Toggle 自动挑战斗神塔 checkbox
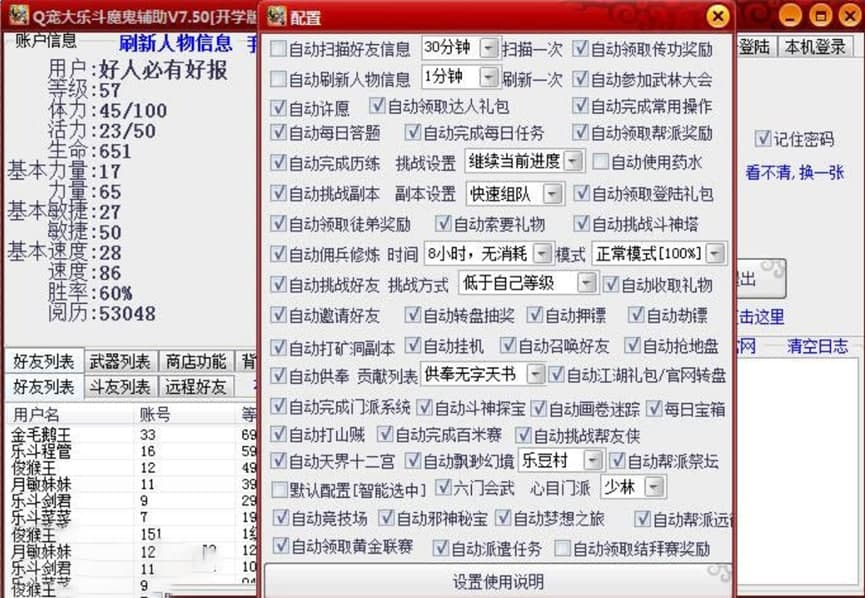 pos(581,223)
